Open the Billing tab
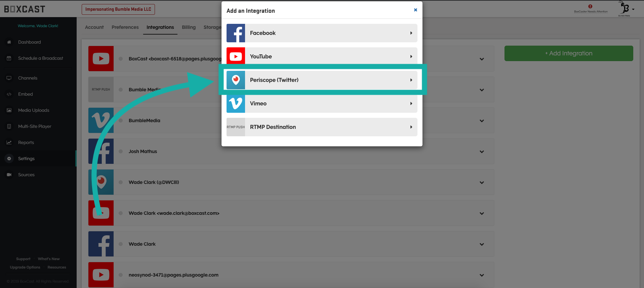644x288 pixels. tap(189, 27)
